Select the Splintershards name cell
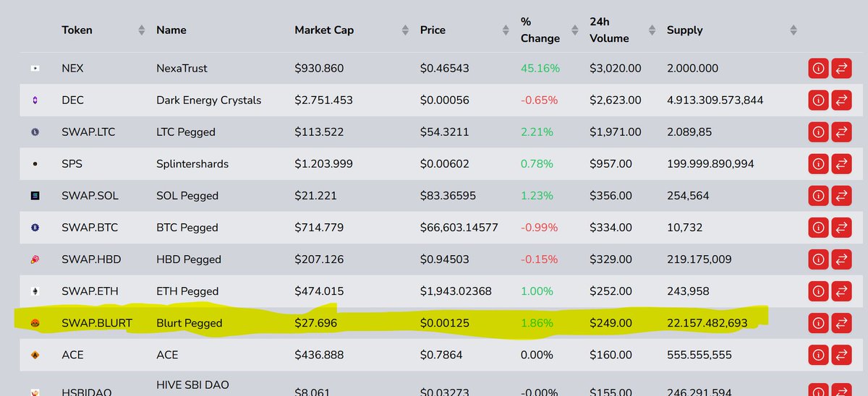This screenshot has width=868, height=396. coord(192,164)
